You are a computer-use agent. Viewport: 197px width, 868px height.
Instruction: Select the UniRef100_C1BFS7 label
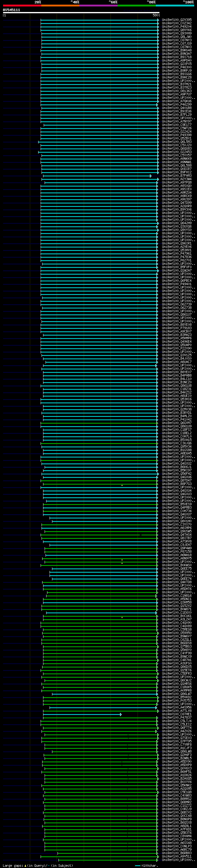(x=177, y=430)
